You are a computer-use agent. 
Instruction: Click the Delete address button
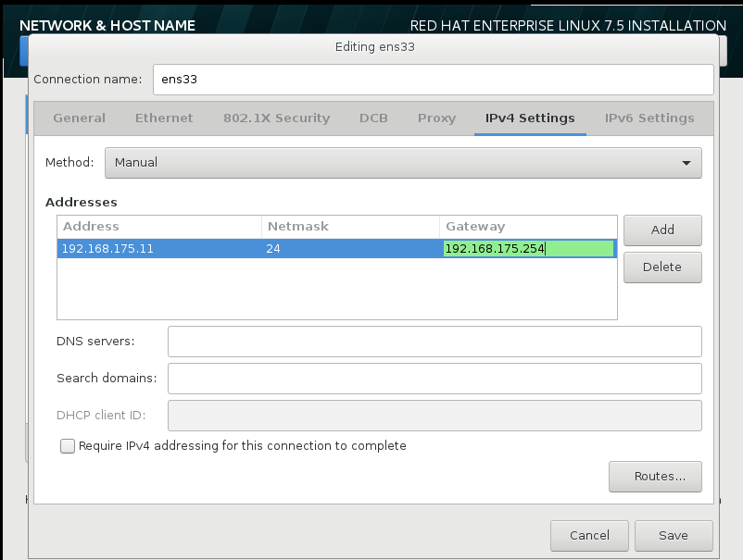662,268
